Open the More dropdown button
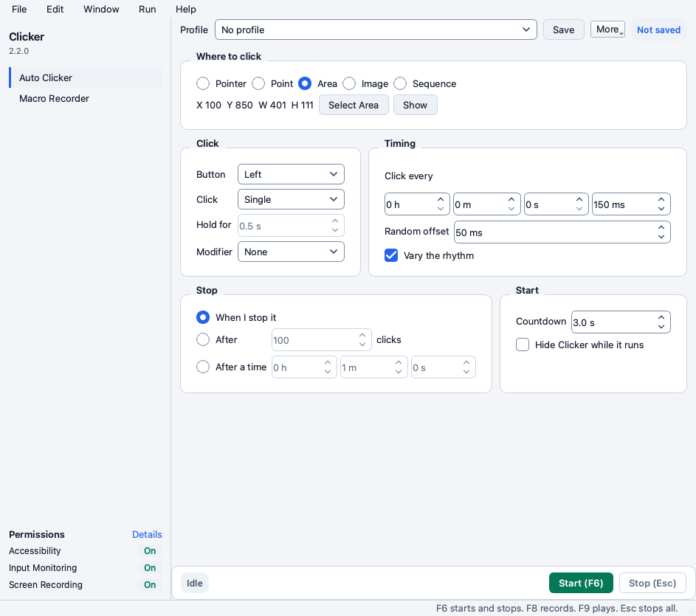Image resolution: width=696 pixels, height=616 pixels. click(607, 30)
